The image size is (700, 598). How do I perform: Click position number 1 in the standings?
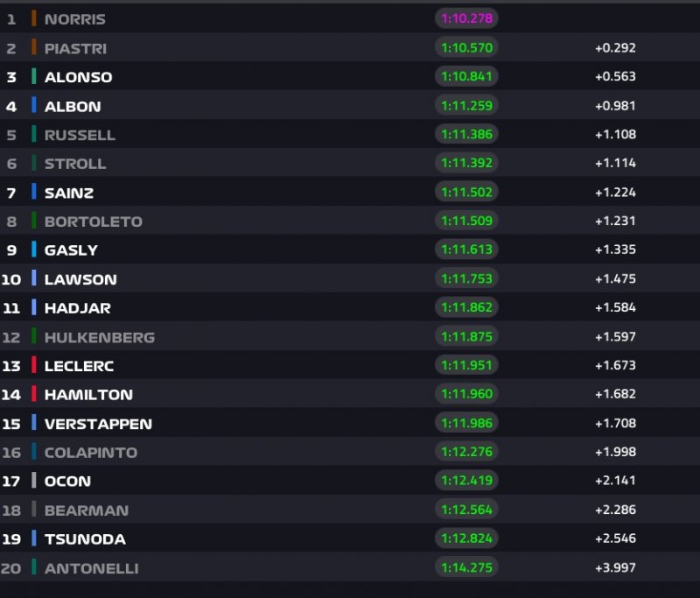(11, 18)
